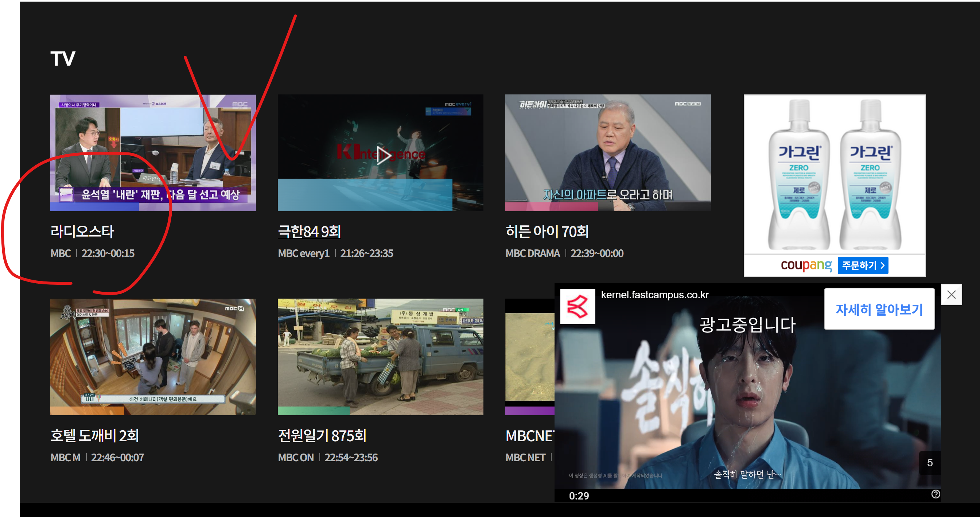Click the TV section heading
The image size is (980, 517).
click(x=63, y=59)
